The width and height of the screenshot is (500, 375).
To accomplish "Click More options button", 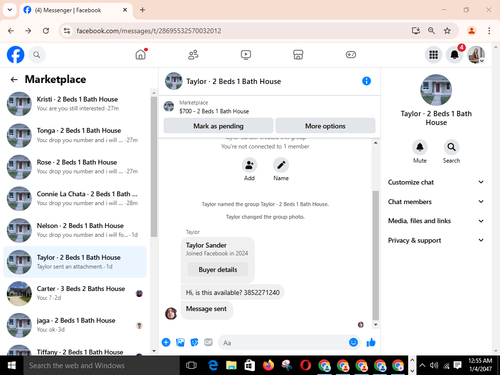I will coord(325,126).
